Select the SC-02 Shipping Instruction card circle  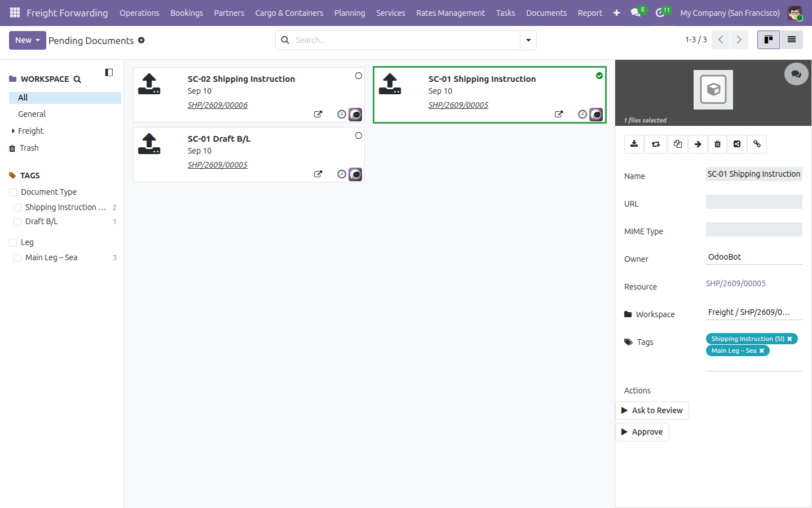tap(359, 76)
